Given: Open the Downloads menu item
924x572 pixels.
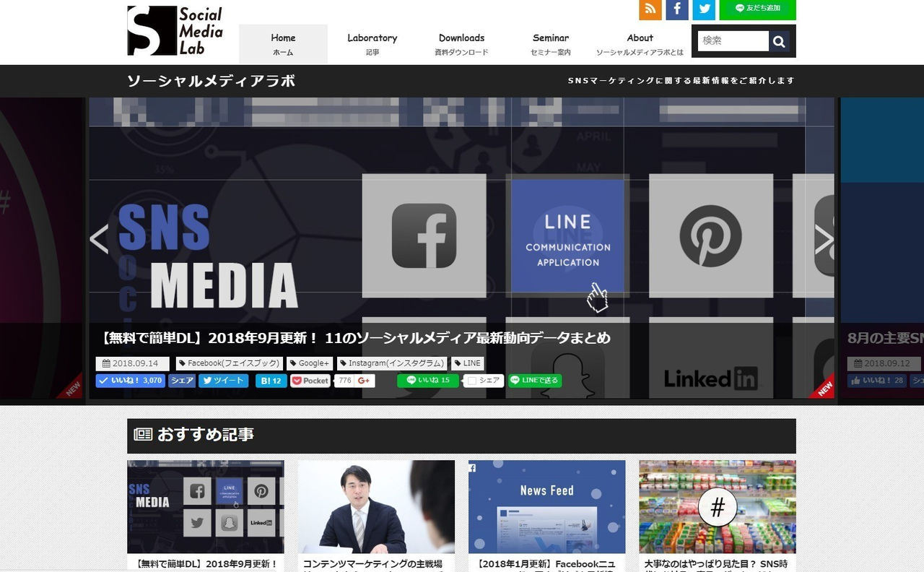Looking at the screenshot, I should (461, 44).
